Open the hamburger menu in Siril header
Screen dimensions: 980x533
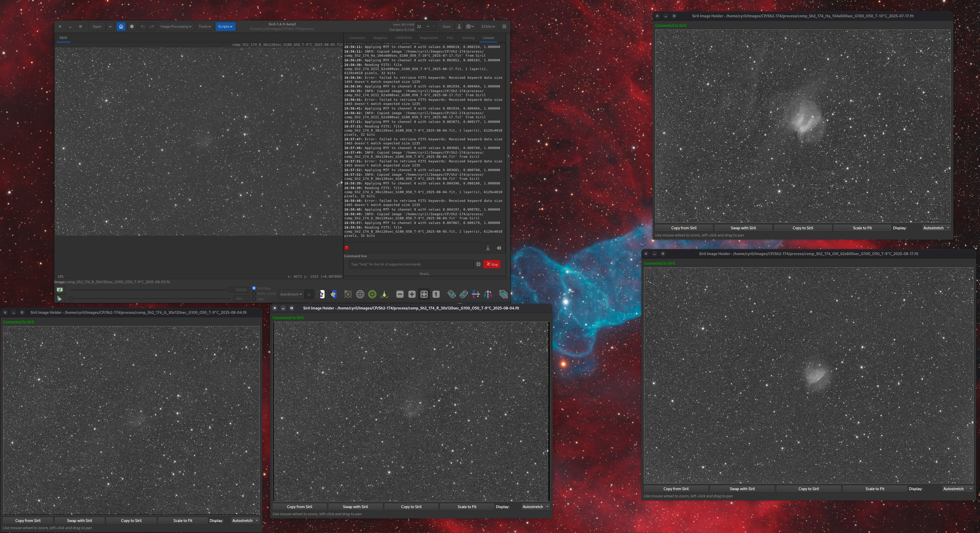[504, 27]
